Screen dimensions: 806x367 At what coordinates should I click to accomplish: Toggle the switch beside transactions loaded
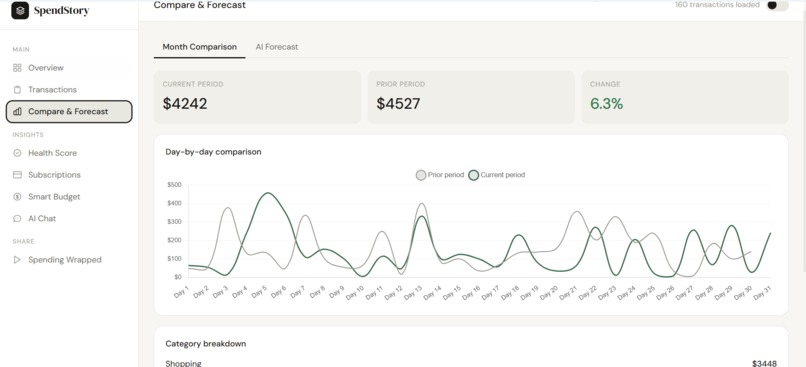(x=777, y=5)
